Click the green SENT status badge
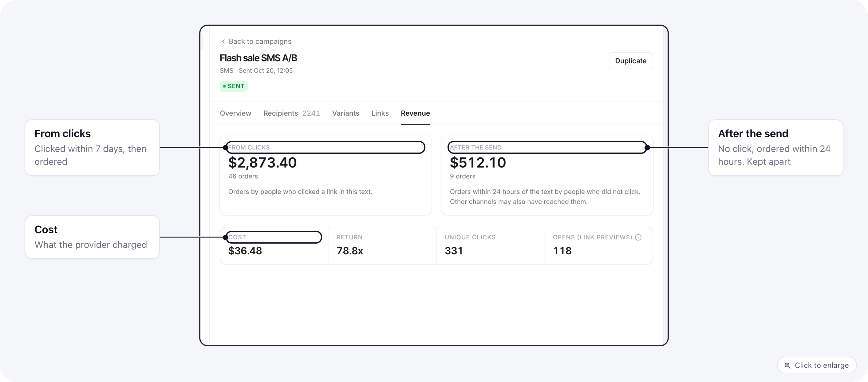 pos(234,86)
